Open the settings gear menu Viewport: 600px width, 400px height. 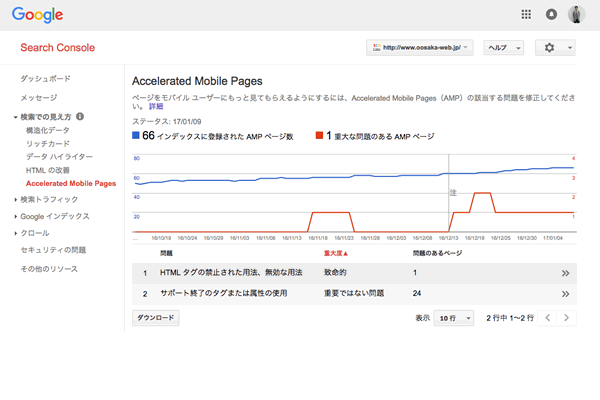[x=555, y=47]
